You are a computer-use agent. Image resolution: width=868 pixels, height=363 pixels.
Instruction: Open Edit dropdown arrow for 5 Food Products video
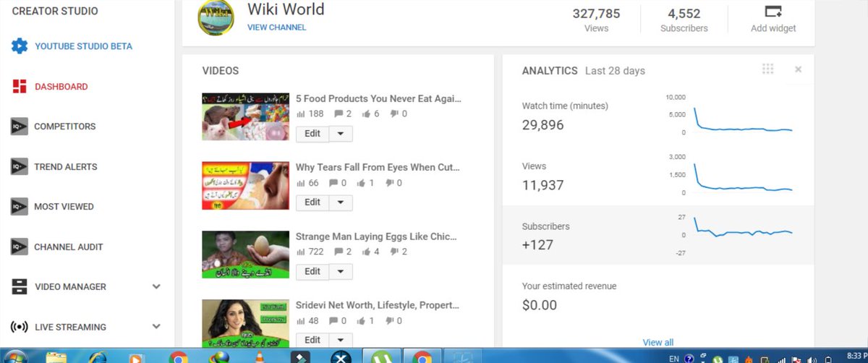341,134
